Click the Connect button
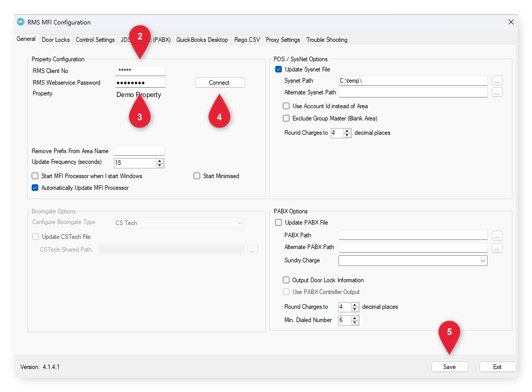 pyautogui.click(x=220, y=82)
